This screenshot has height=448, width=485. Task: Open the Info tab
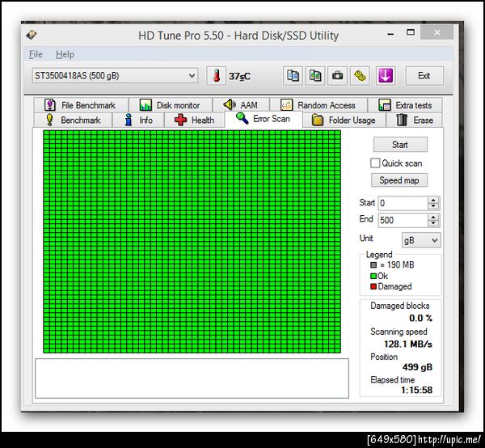coord(138,120)
